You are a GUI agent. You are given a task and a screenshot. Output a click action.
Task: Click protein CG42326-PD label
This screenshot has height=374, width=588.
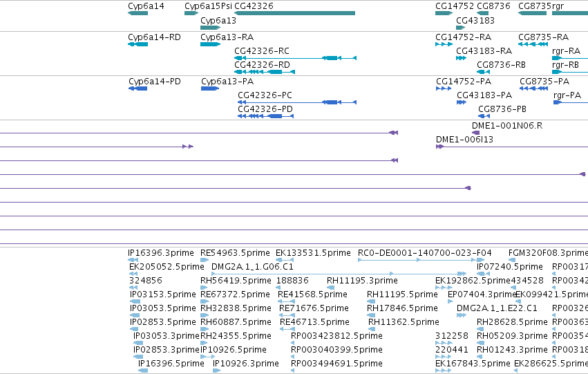point(265,109)
